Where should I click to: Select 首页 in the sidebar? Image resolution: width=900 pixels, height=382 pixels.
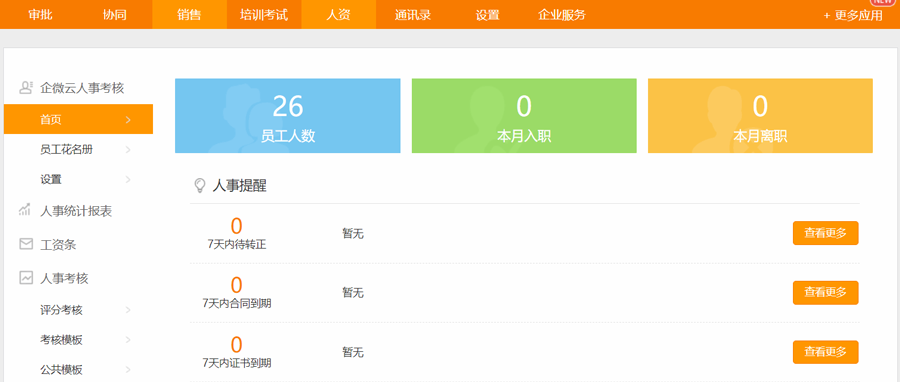click(x=78, y=119)
